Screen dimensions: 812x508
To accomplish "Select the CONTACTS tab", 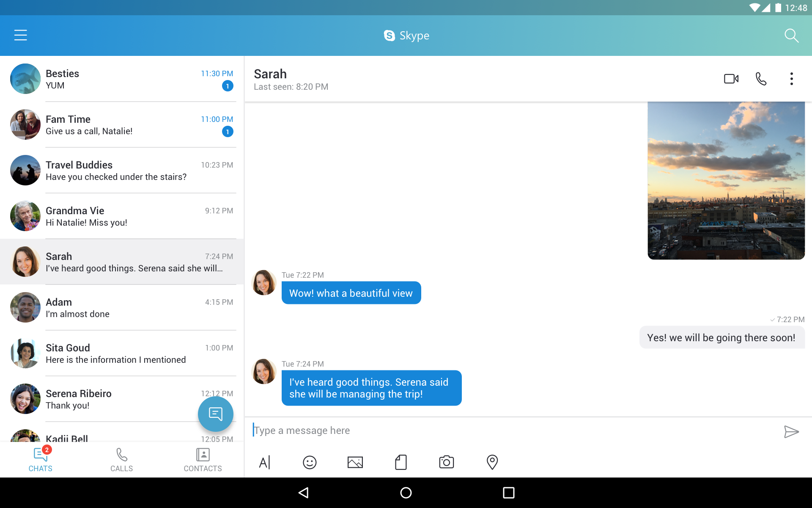I will click(x=203, y=459).
